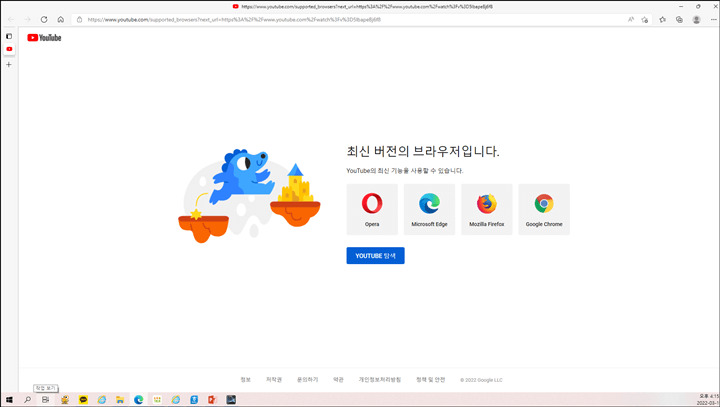This screenshot has height=407, width=720.
Task: Select the YouTube vertical tab
Action: pyautogui.click(x=9, y=49)
